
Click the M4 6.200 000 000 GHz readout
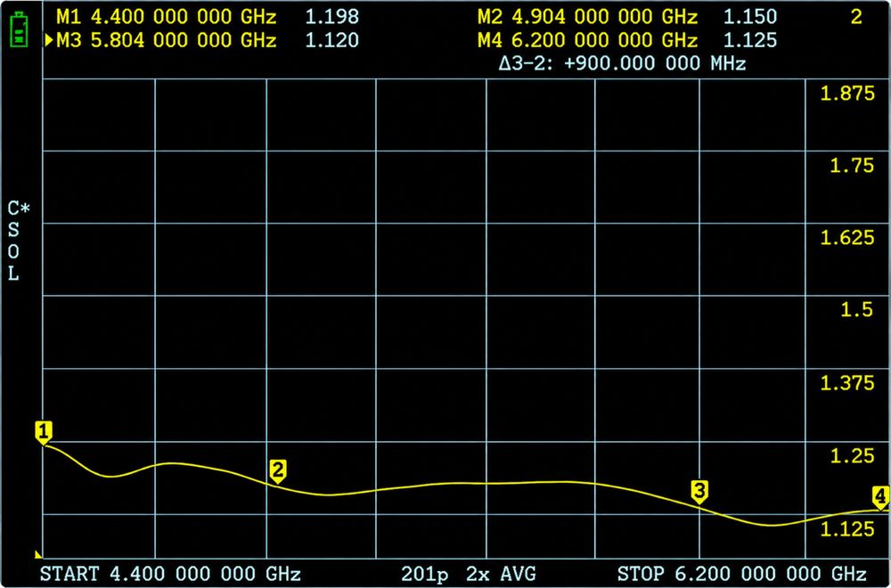[x=587, y=40]
